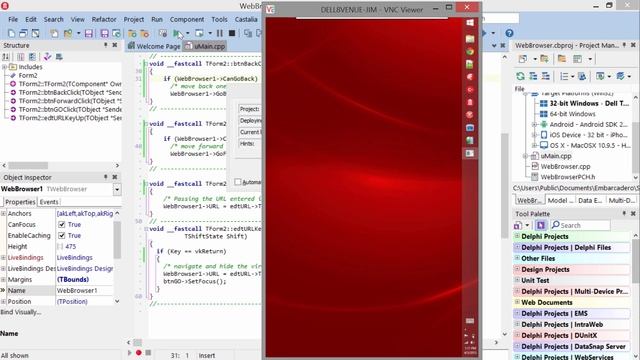Expand the Includes node in Structure

coord(4,67)
